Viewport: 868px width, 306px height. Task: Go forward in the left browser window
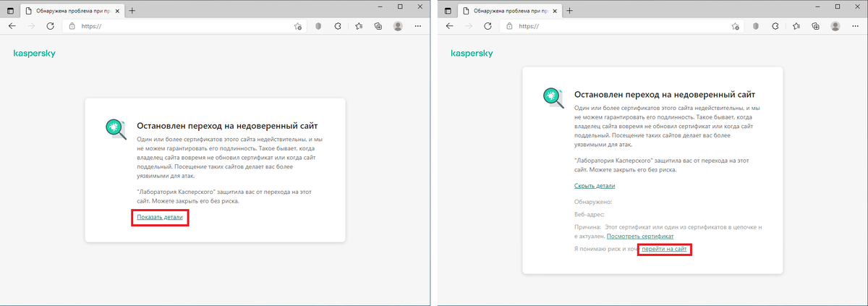pyautogui.click(x=31, y=26)
